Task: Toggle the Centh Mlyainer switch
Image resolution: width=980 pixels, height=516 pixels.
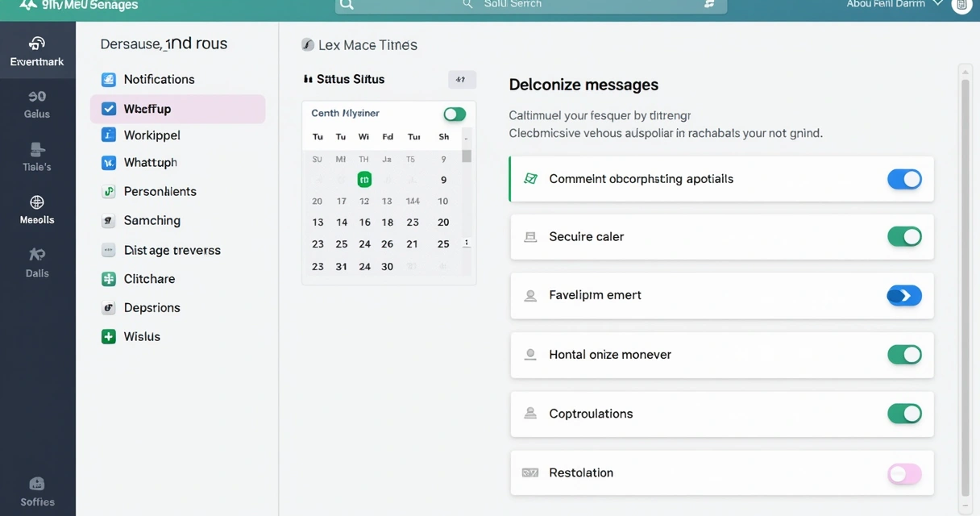Action: point(455,114)
